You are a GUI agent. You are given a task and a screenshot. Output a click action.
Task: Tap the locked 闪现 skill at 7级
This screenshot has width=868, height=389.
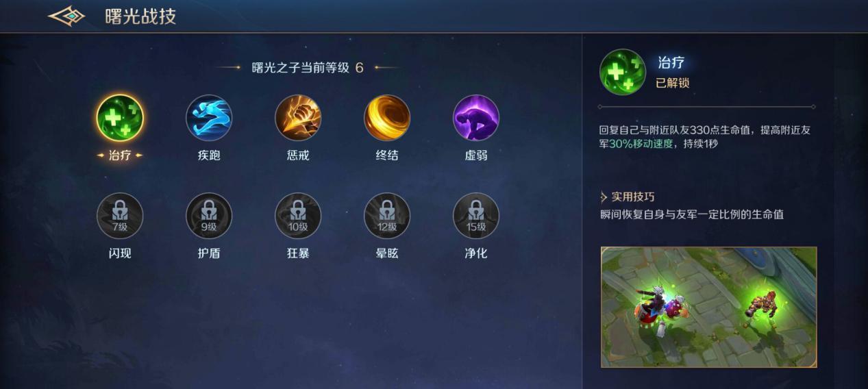pos(120,216)
